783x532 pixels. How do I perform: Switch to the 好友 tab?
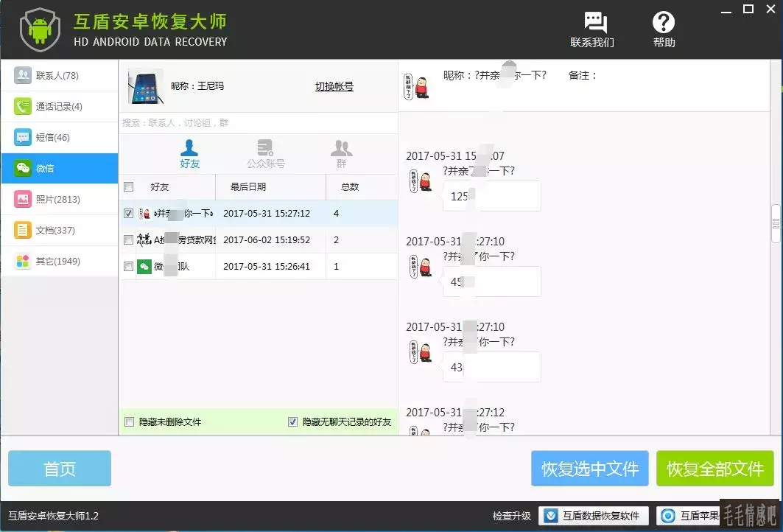pos(189,154)
